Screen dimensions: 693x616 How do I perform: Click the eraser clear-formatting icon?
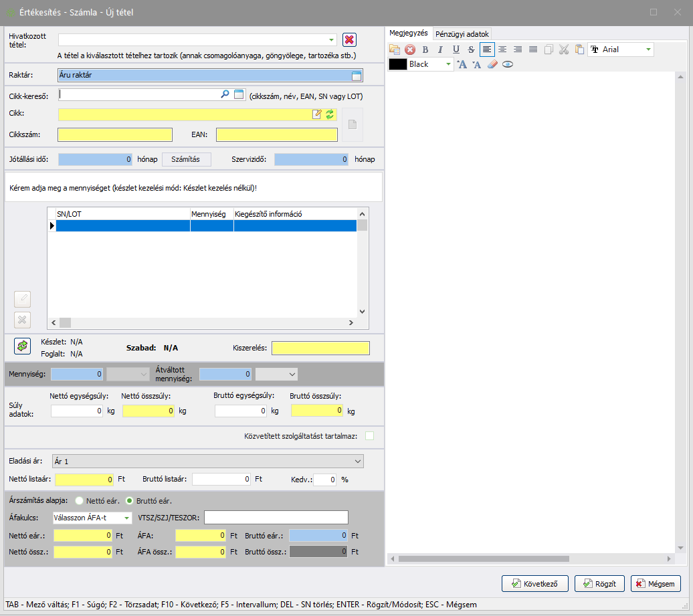tap(492, 65)
